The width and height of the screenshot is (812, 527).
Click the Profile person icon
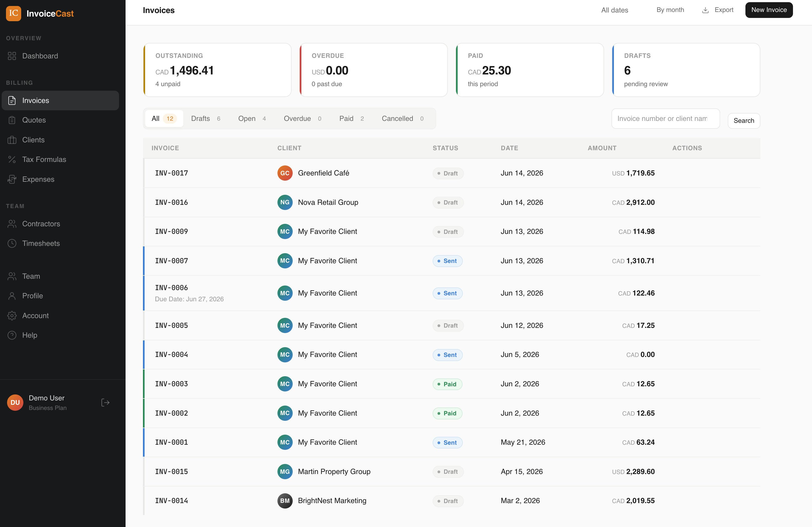point(12,296)
